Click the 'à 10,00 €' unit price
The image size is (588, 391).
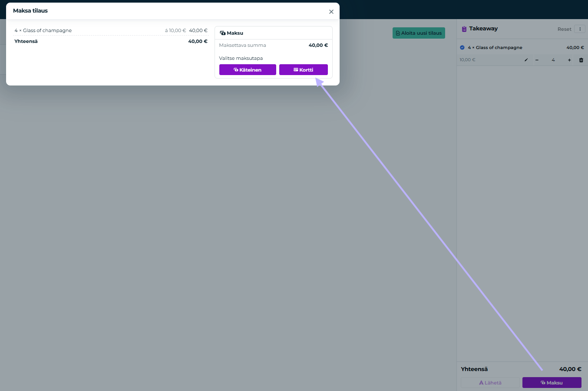[x=175, y=30]
